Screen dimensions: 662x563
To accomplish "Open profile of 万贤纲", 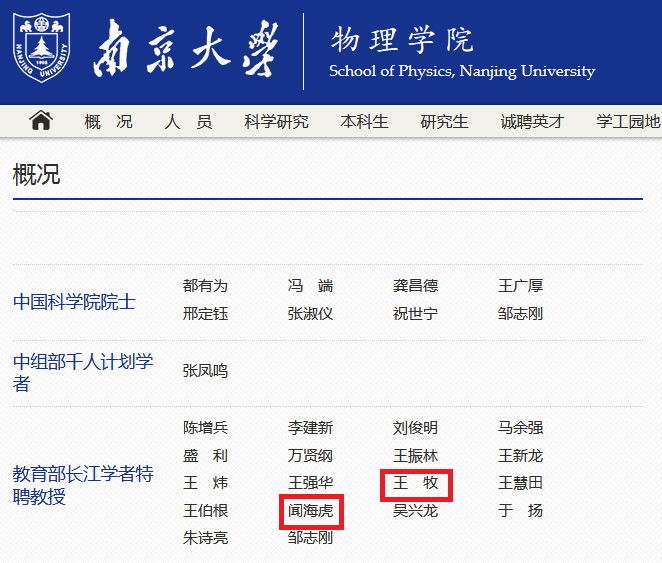I will click(310, 455).
